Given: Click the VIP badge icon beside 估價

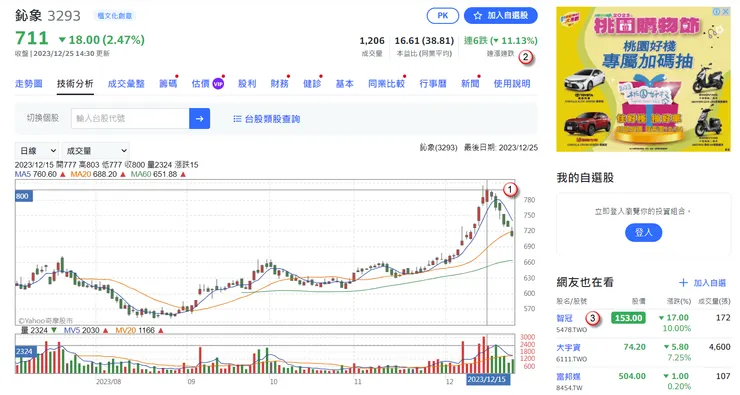Looking at the screenshot, I should coord(218,84).
